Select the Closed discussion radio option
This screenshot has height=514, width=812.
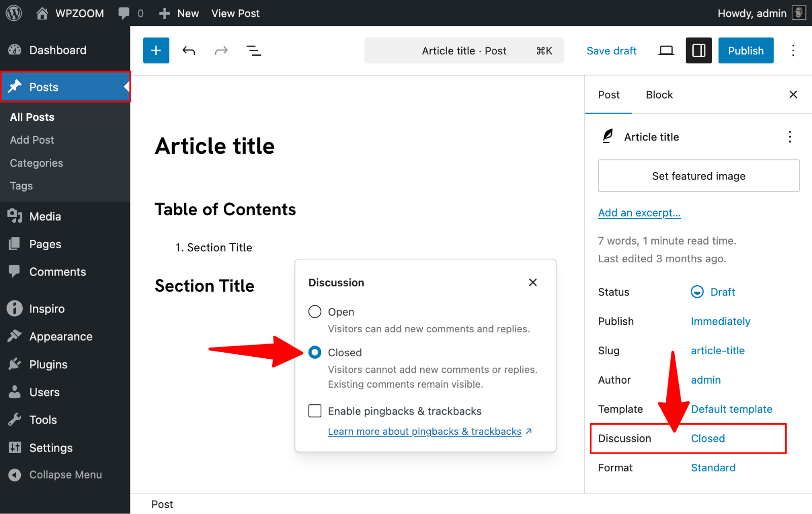pos(315,352)
